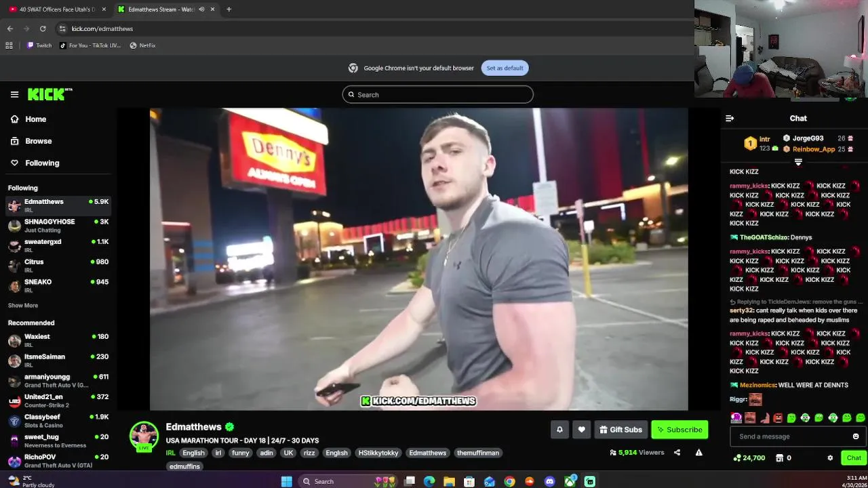This screenshot has width=868, height=488.
Task: Open SNEAKO channel in Following list
Action: 58,285
